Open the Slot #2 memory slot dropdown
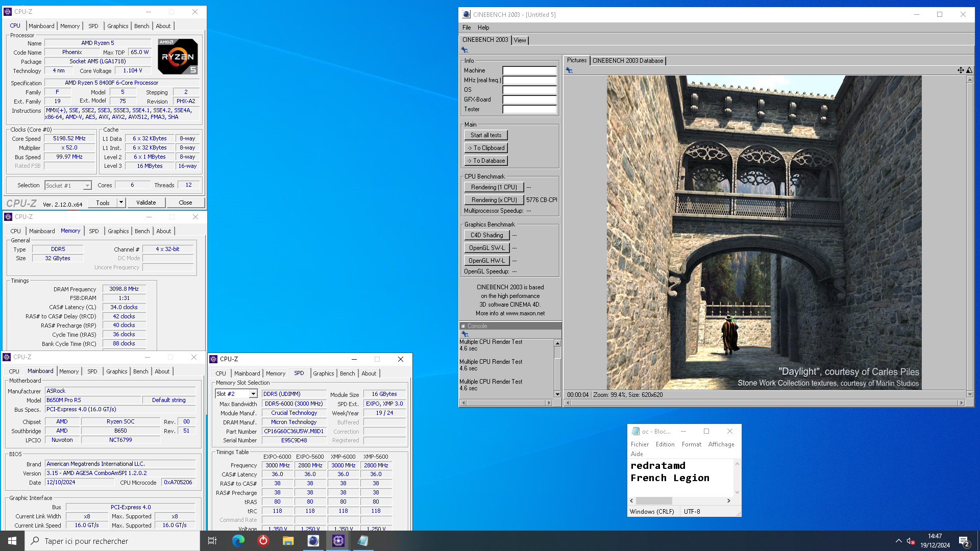This screenshot has width=980, height=551. [x=253, y=394]
